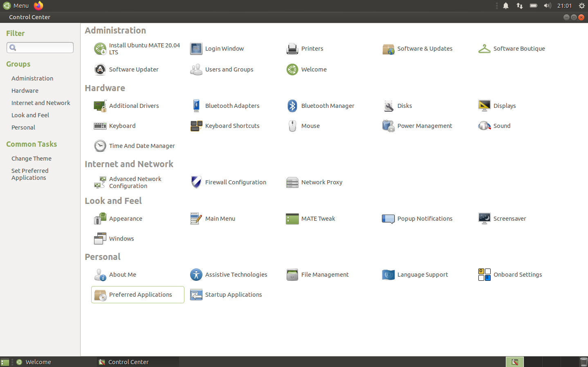This screenshot has height=367, width=588.
Task: Open the notification bell indicator
Action: point(506,6)
